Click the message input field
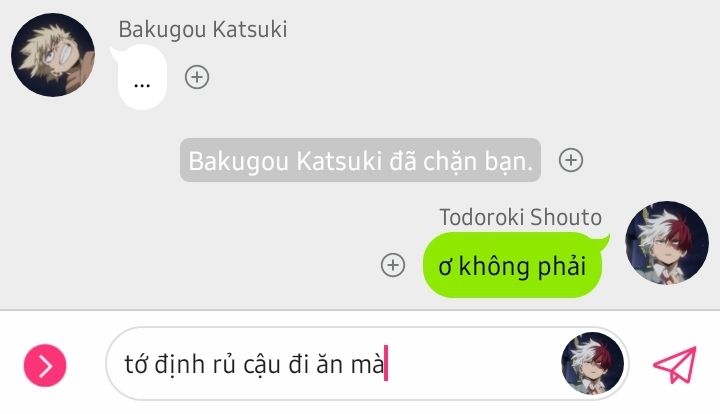 coord(367,364)
